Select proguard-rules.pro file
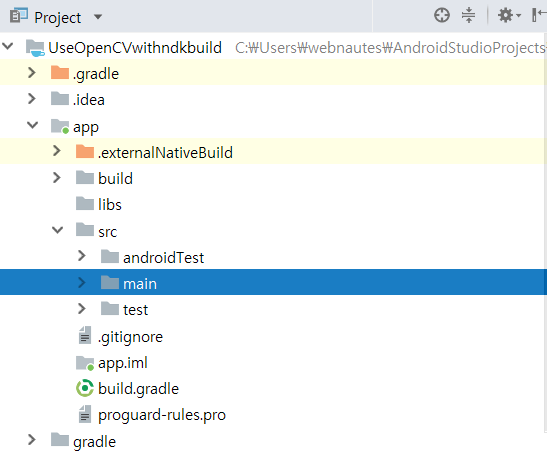 click(x=162, y=415)
